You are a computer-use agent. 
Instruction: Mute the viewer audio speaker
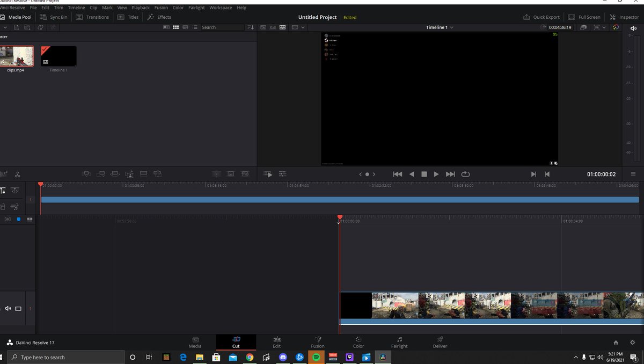pyautogui.click(x=633, y=27)
